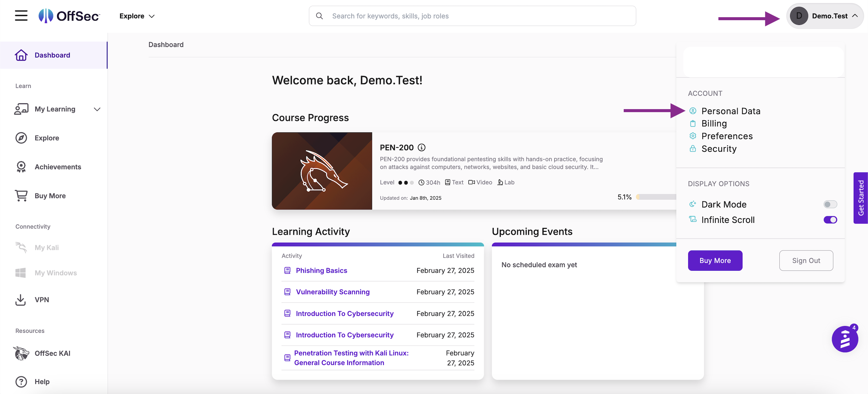This screenshot has height=394, width=868.
Task: Open Preferences from account menu
Action: [727, 136]
